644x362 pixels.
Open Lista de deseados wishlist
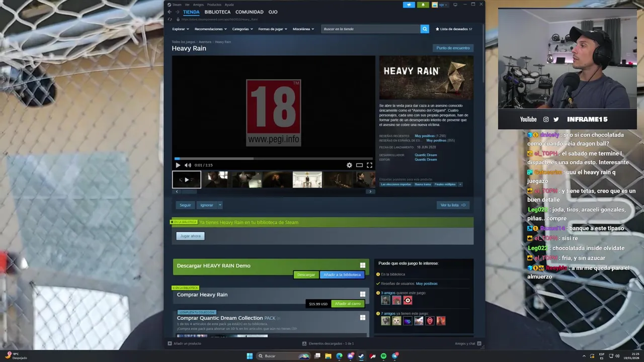454,29
